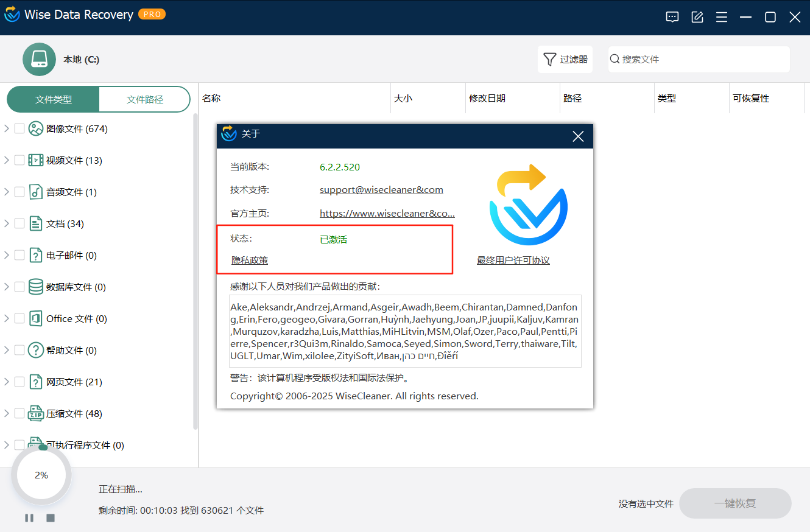Expand the Office 文件 tree node
The height and width of the screenshot is (532, 810).
tap(7, 318)
